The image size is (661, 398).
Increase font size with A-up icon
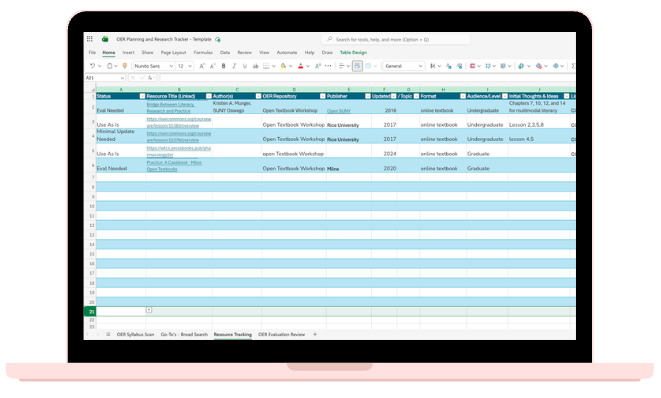coord(202,66)
